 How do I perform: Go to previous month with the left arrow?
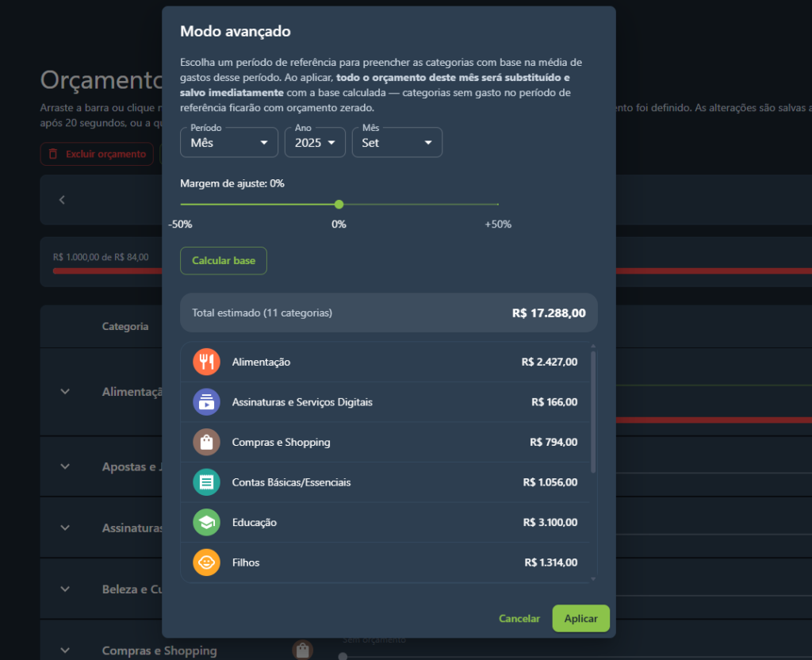coord(62,200)
